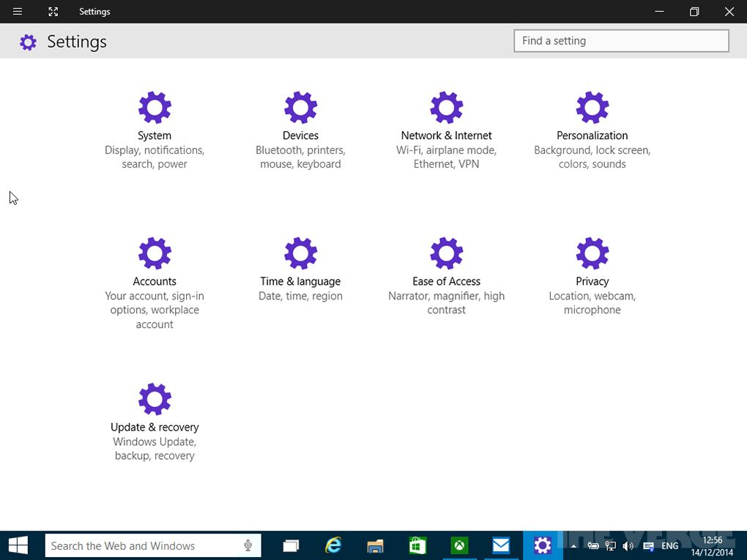Open Update & recovery settings

pyautogui.click(x=154, y=414)
